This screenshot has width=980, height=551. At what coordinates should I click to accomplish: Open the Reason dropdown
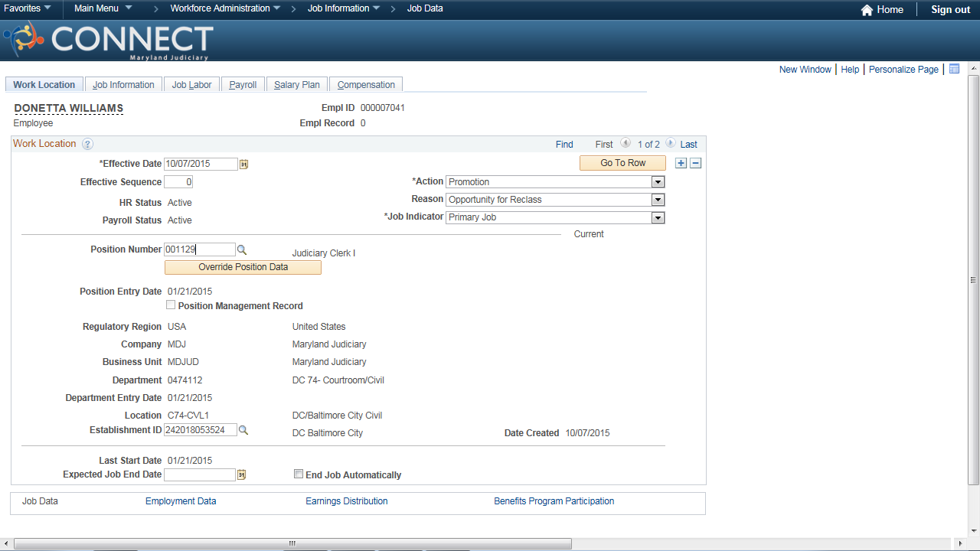tap(555, 200)
